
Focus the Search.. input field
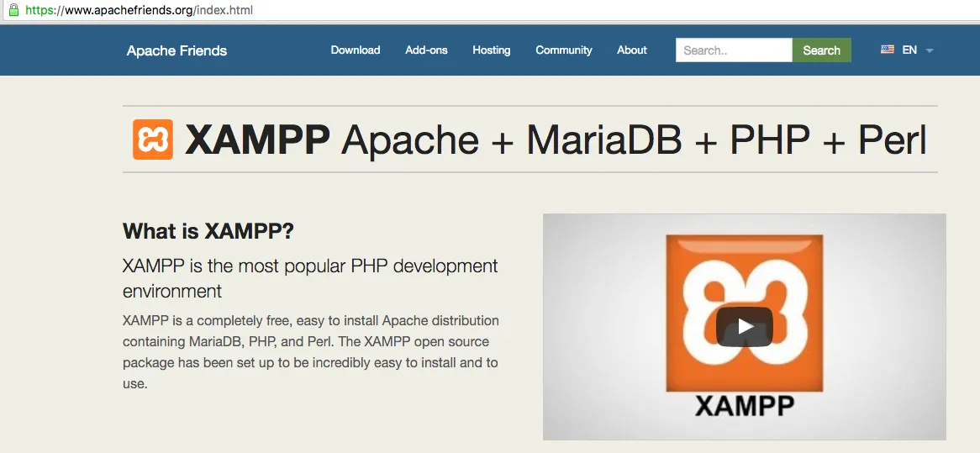tap(734, 50)
